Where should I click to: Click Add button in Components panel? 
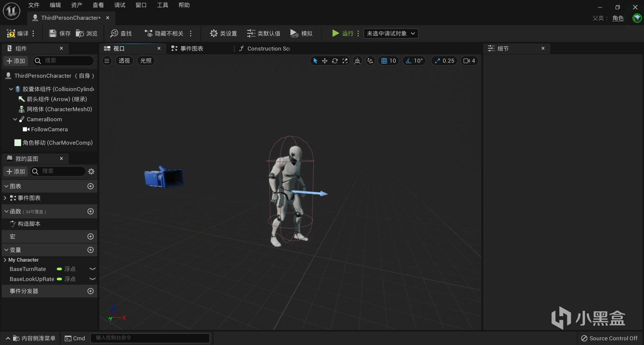16,61
